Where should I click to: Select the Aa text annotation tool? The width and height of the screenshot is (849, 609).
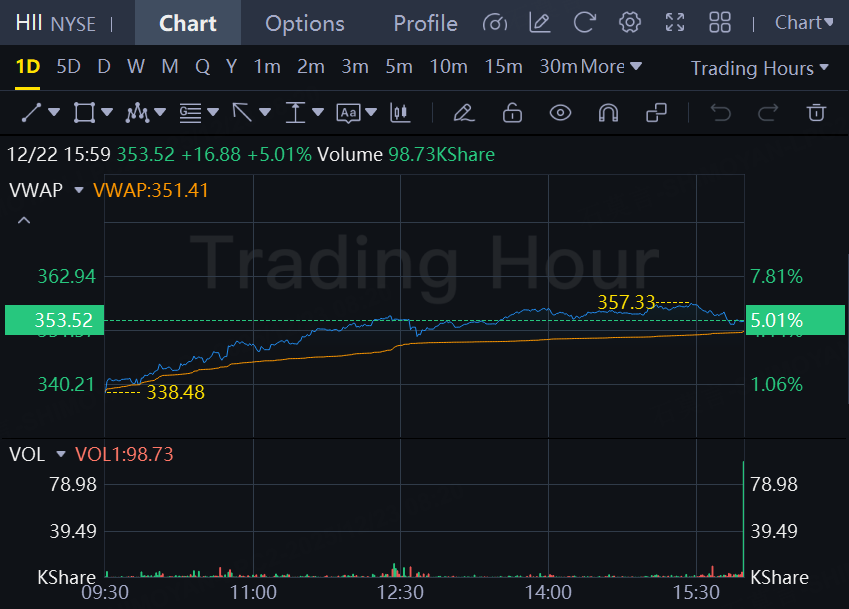pos(348,113)
